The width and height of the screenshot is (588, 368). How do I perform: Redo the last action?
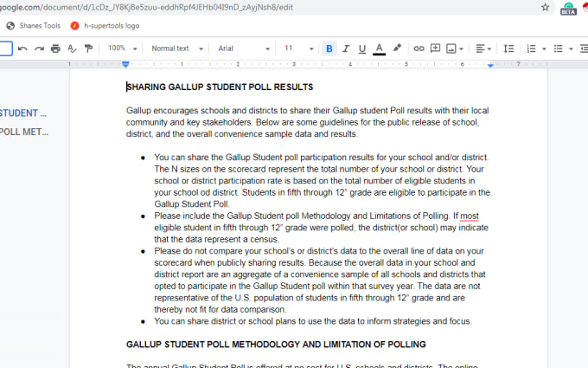(x=39, y=48)
